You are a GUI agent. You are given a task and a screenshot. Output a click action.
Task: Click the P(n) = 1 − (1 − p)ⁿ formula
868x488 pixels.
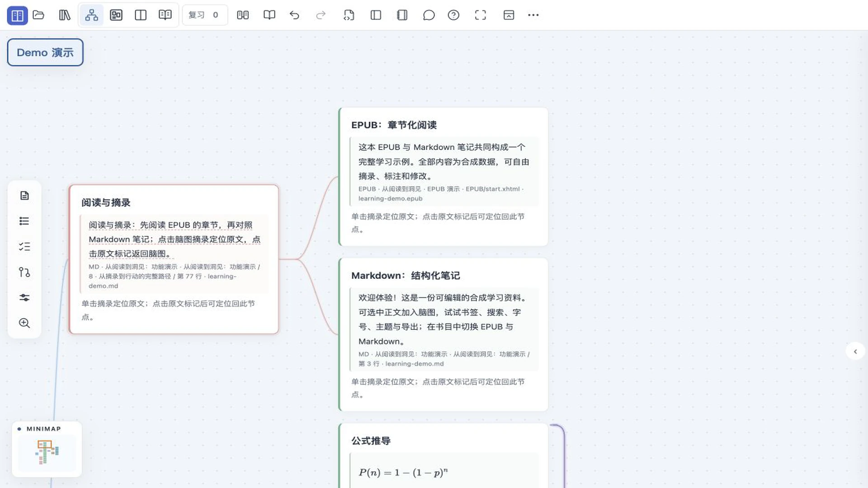pyautogui.click(x=403, y=473)
